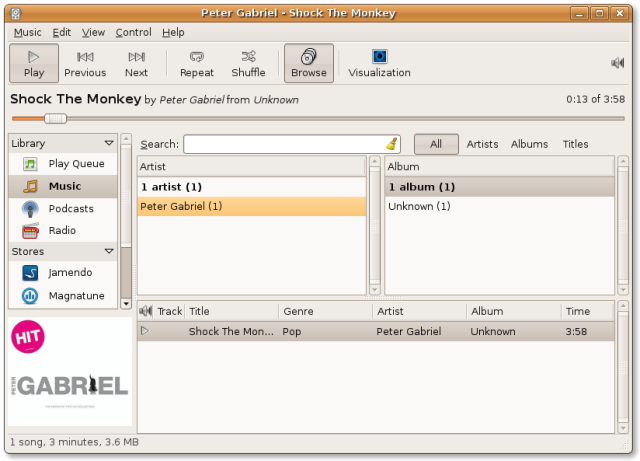The image size is (640, 461).
Task: Click the Peter Gabriel album cover art
Action: (70, 372)
